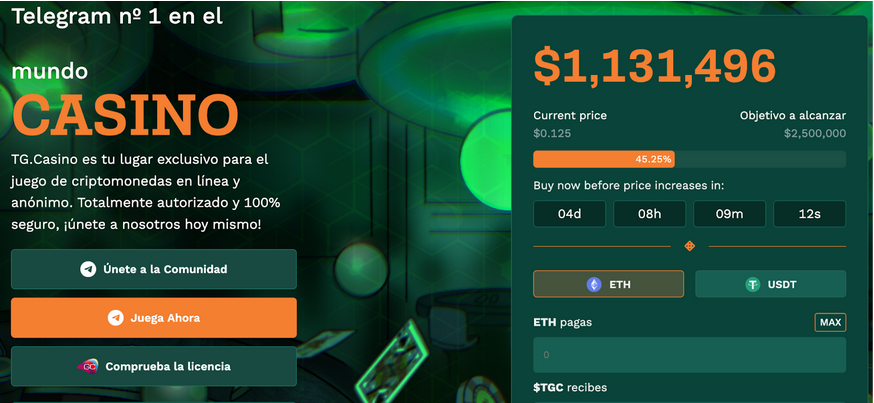Screen dimensions: 874x403
Task: Click the $1,131,496 raised amount
Action: click(655, 66)
